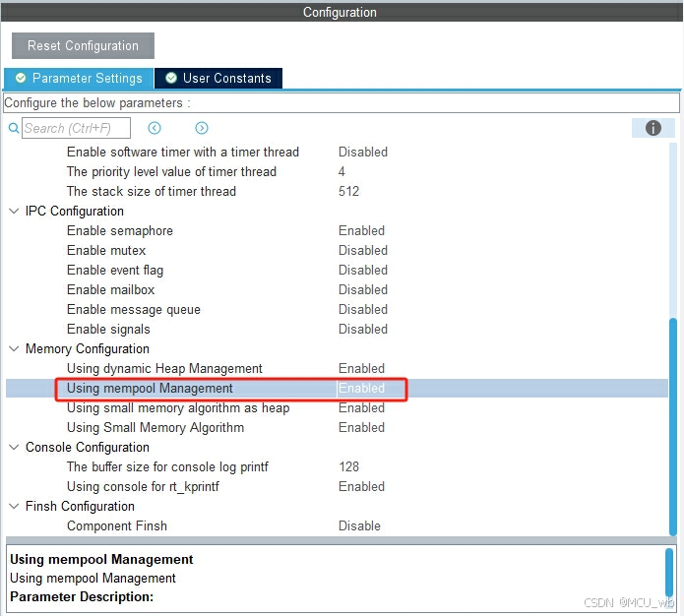Switch to User Constants tab

pos(218,78)
